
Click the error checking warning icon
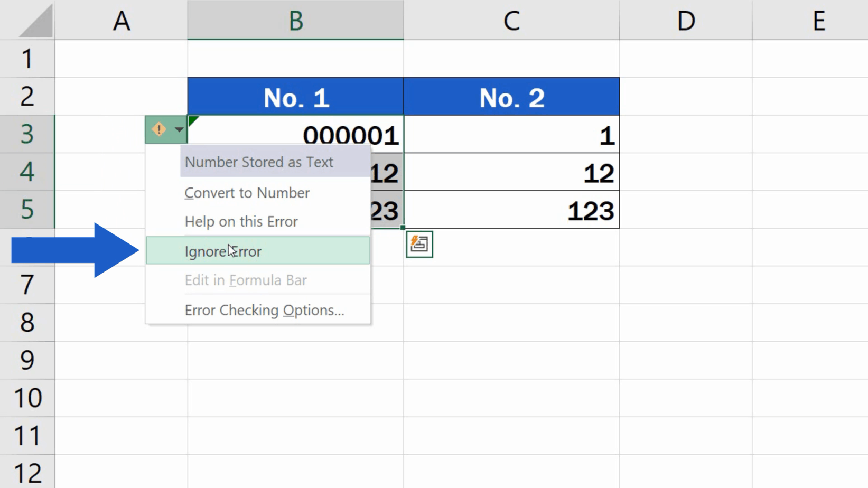click(158, 129)
